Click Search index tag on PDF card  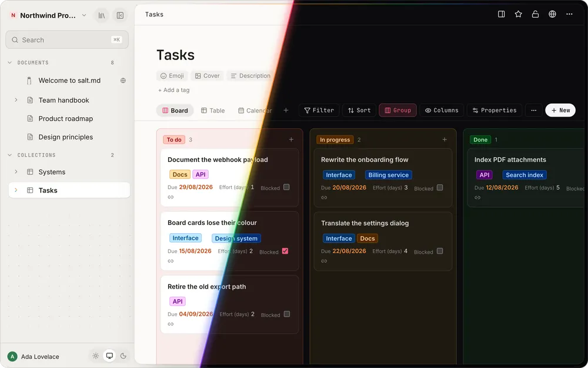coord(524,175)
